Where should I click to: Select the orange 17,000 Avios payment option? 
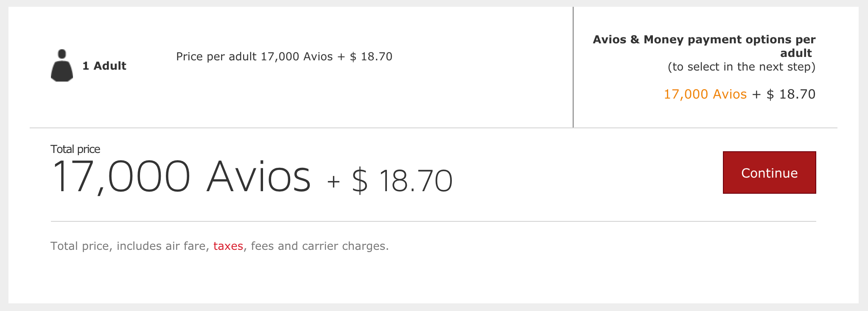[x=705, y=94]
